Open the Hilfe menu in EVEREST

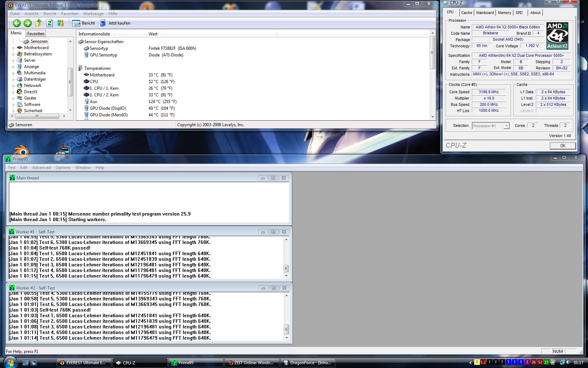pyautogui.click(x=113, y=14)
